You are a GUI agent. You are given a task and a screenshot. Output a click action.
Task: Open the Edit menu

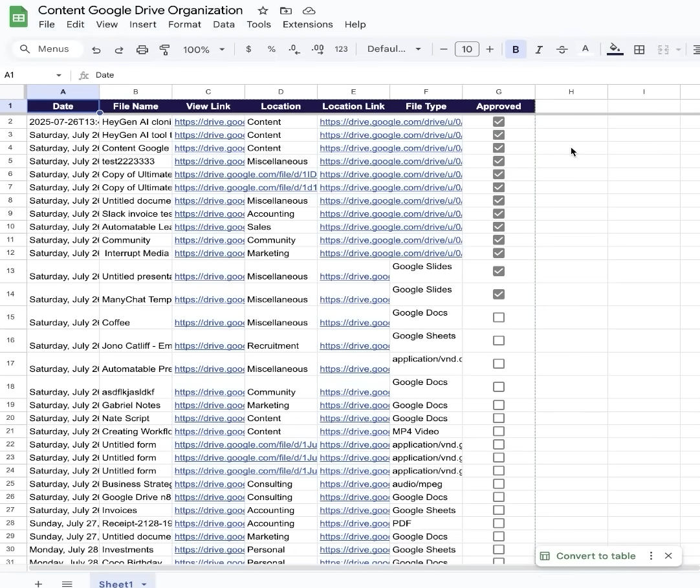coord(76,25)
